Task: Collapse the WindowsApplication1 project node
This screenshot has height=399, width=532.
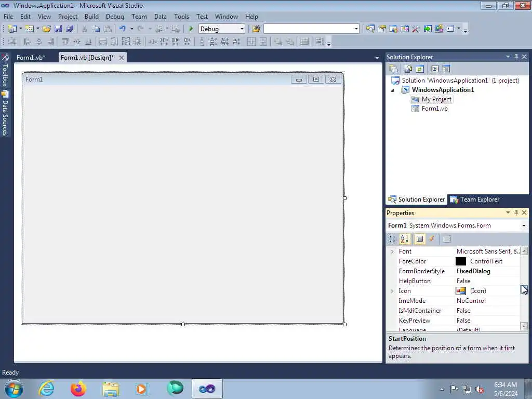Action: click(393, 90)
